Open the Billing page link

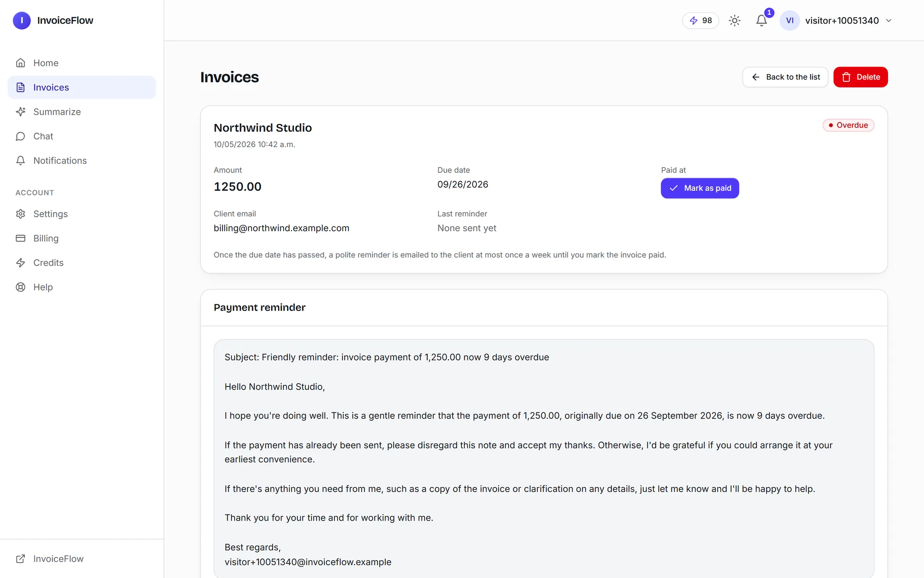pyautogui.click(x=82, y=238)
